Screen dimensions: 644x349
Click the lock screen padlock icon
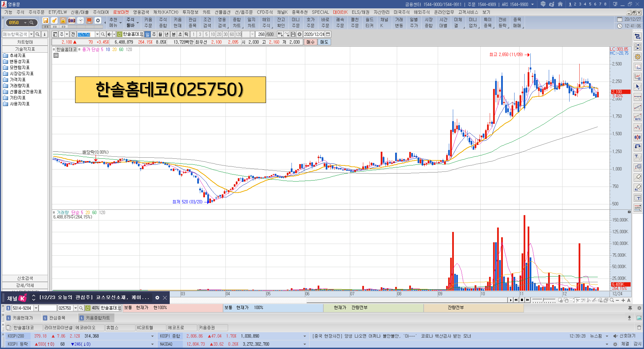[63, 20]
